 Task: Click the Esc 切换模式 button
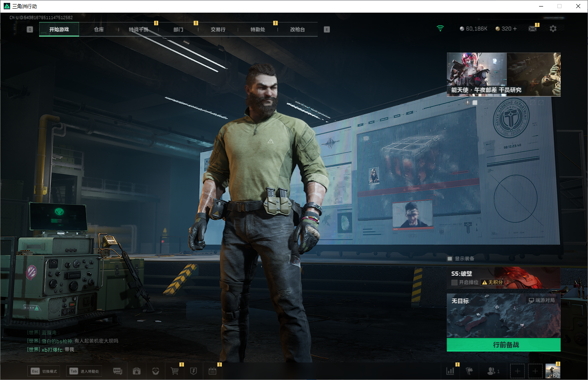point(44,371)
